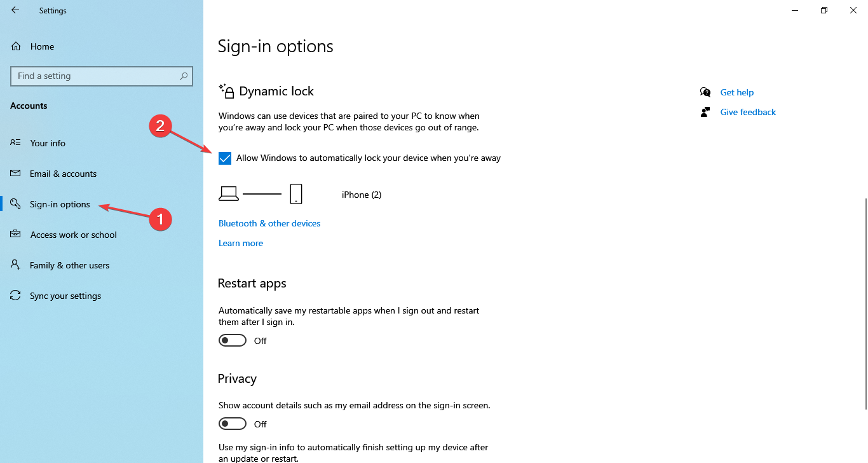Click the Sign-in options key icon

click(x=15, y=204)
